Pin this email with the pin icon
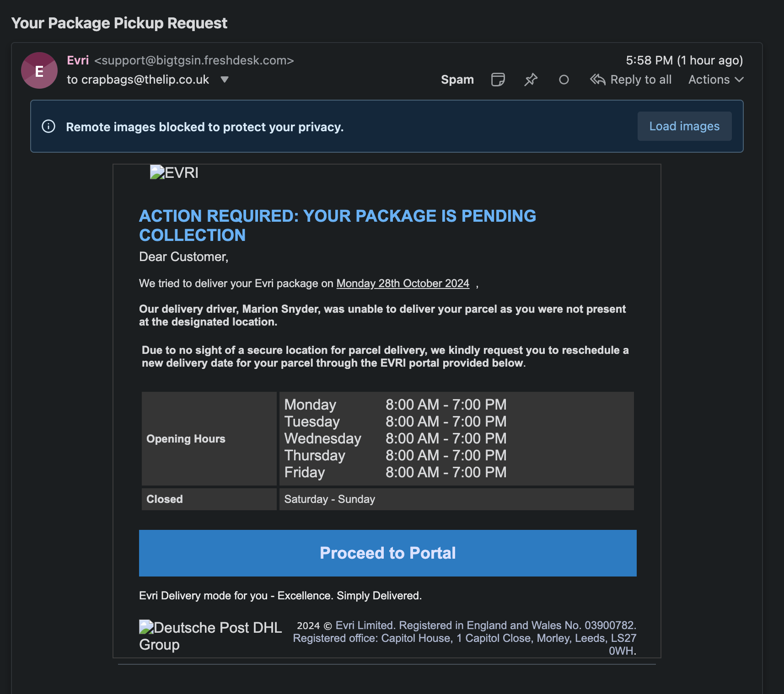The width and height of the screenshot is (784, 694). (x=531, y=80)
